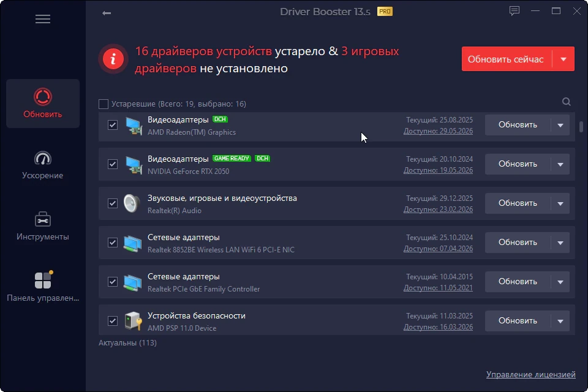The height and width of the screenshot is (392, 588).
Task: Click 'Текущий: 10.04.2015' date text
Action: 440,277
